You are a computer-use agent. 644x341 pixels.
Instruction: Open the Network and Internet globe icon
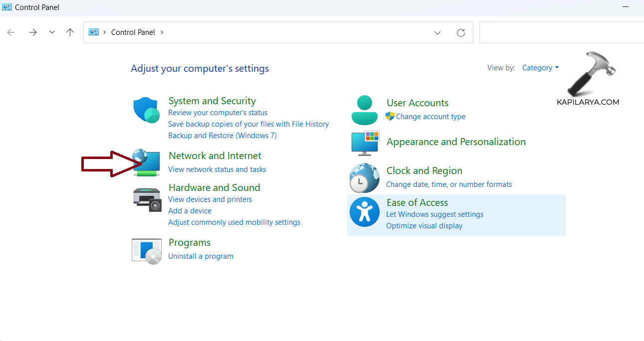coord(147,163)
